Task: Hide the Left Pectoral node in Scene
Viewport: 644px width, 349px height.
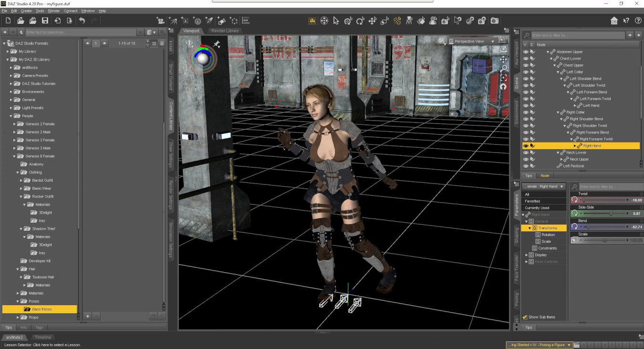Action: point(526,165)
